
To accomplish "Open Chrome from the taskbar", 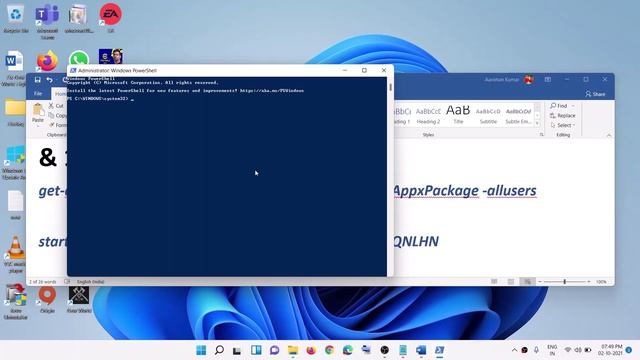I will [329, 350].
